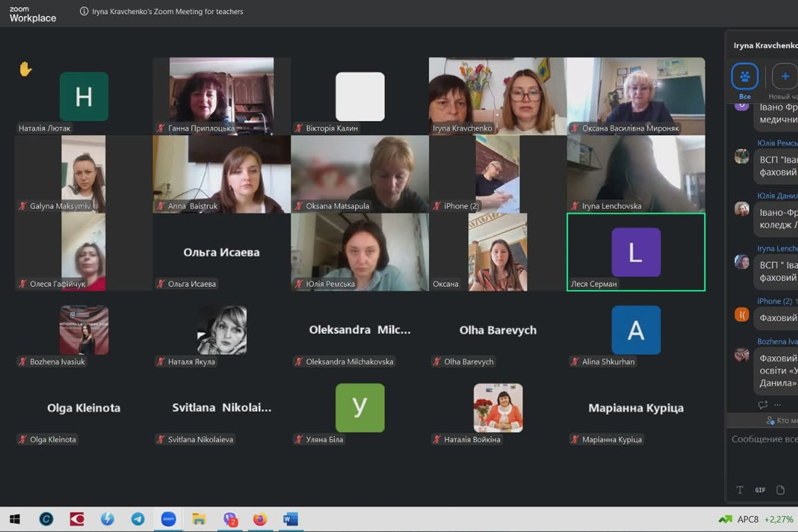The width and height of the screenshot is (798, 532).
Task: Open the GIF picker in chat
Action: click(x=760, y=490)
